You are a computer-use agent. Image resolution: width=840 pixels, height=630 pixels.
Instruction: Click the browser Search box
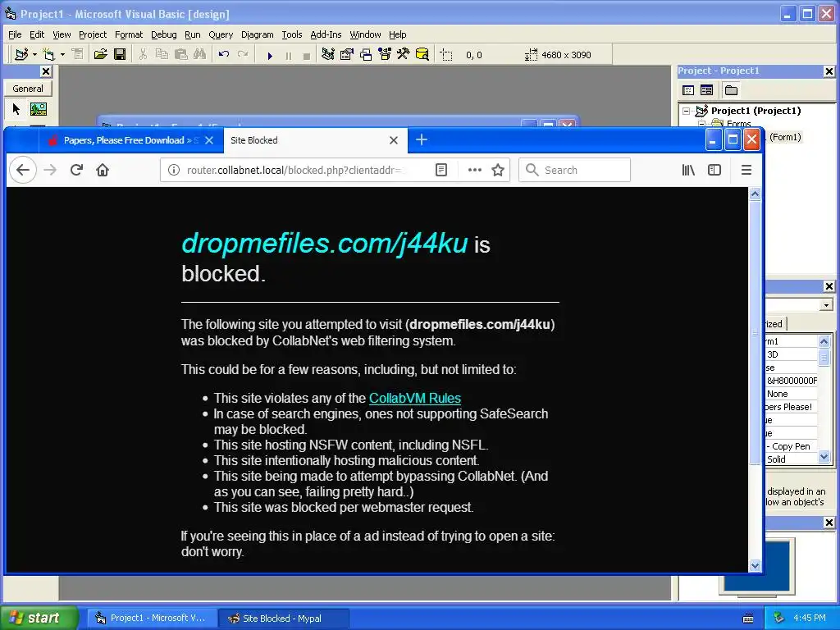click(x=574, y=170)
